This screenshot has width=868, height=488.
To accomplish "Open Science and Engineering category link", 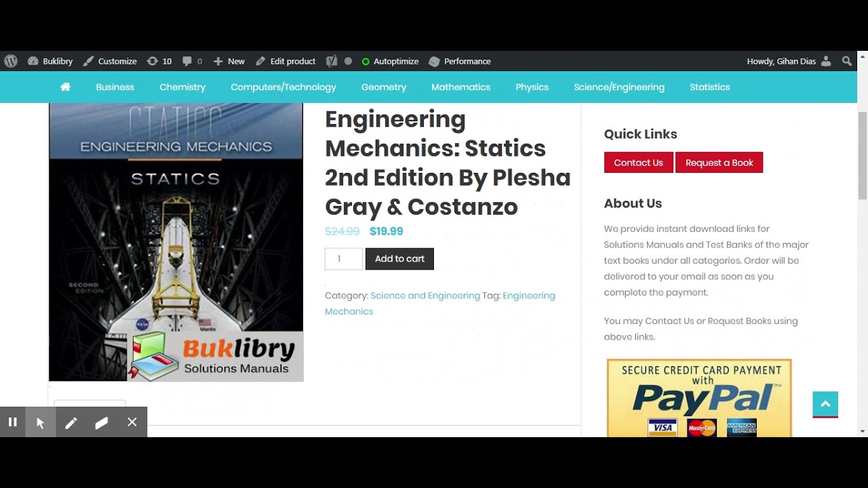I will point(425,296).
